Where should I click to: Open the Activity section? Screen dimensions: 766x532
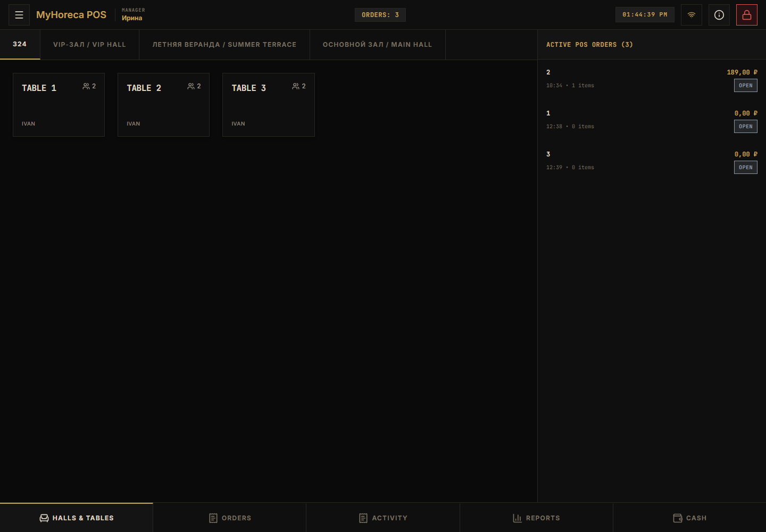pyautogui.click(x=383, y=518)
